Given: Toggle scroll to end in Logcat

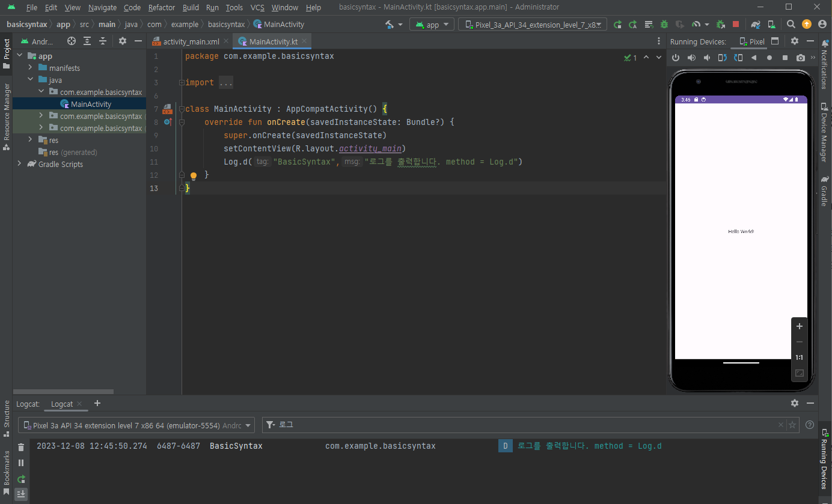Looking at the screenshot, I should (21, 494).
